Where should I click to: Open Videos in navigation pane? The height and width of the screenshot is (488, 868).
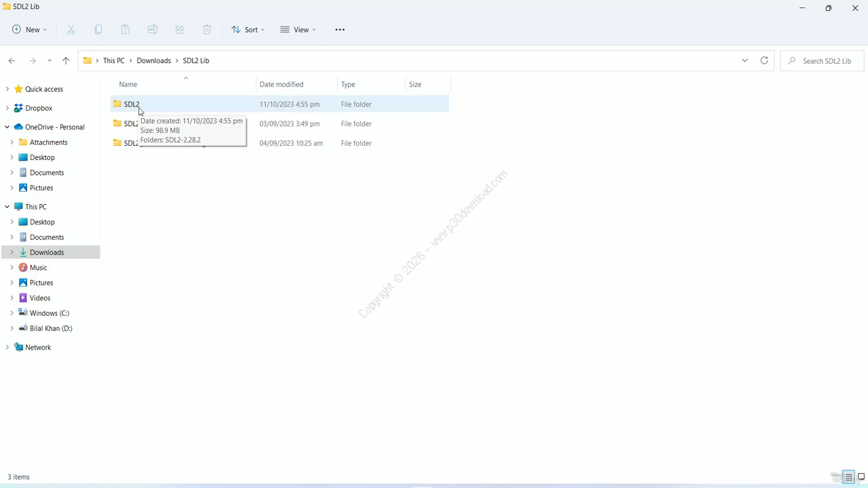[40, 298]
